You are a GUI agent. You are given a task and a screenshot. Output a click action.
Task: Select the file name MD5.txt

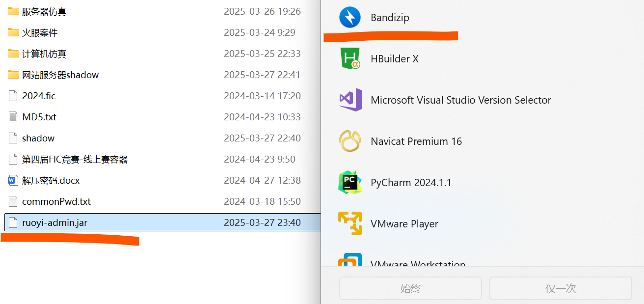[39, 117]
